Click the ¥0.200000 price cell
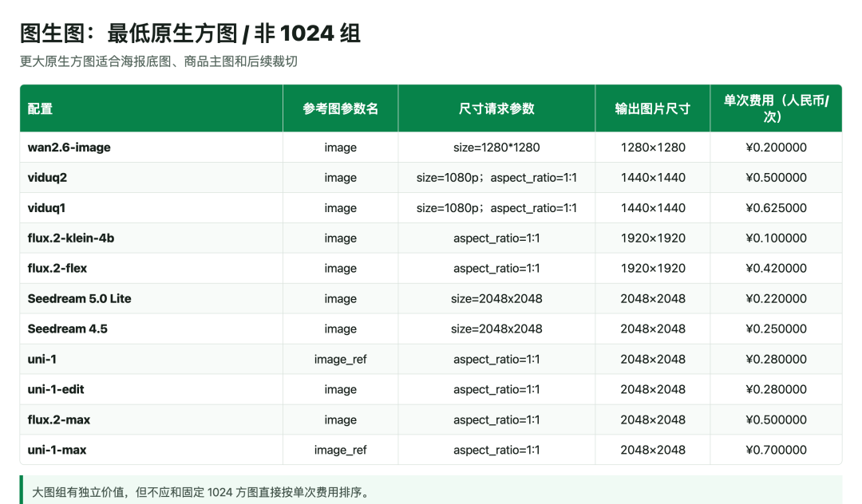This screenshot has width=862, height=504. [x=776, y=148]
